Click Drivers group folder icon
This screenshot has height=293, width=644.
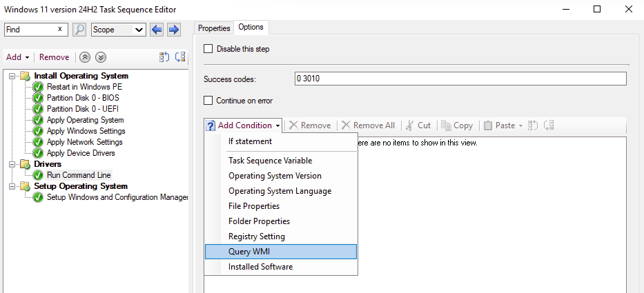click(26, 164)
